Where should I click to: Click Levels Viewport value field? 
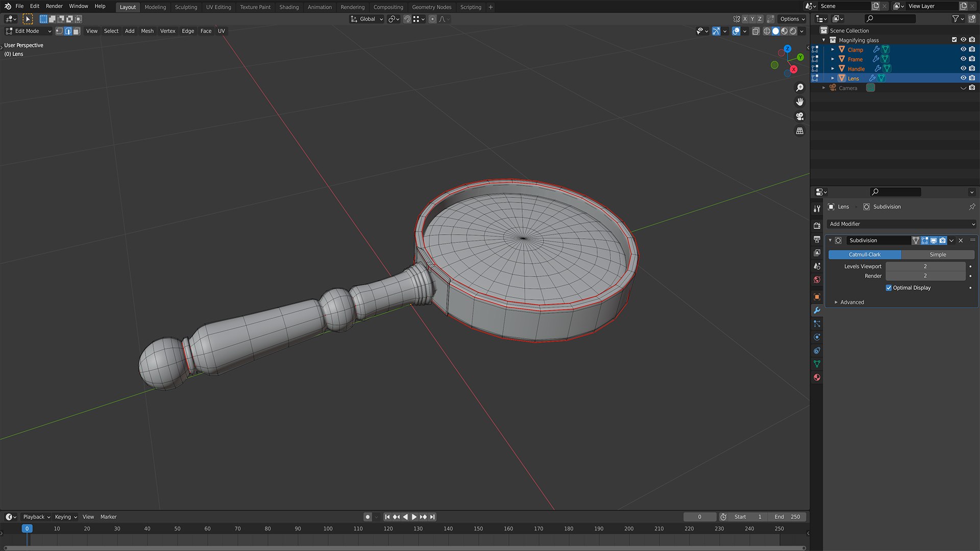point(925,266)
